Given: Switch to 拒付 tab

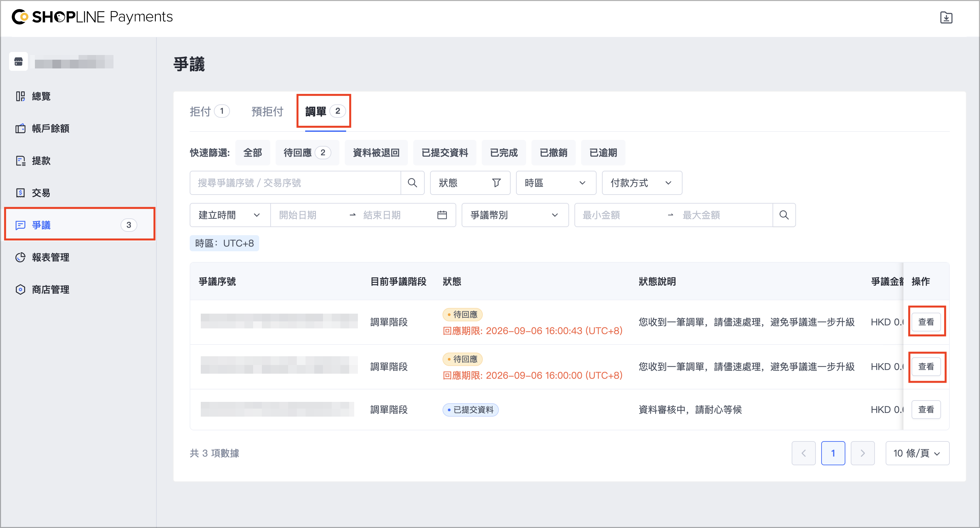Looking at the screenshot, I should pos(209,111).
